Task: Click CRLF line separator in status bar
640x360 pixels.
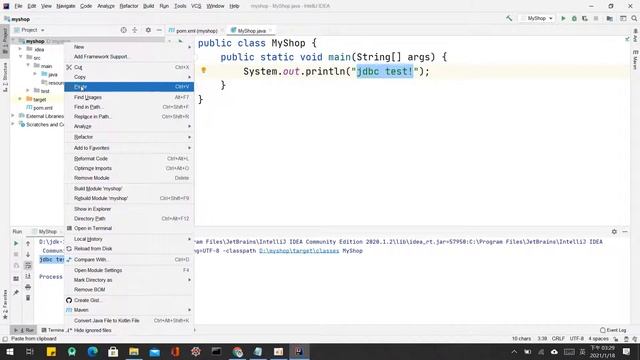Action: pos(558,338)
